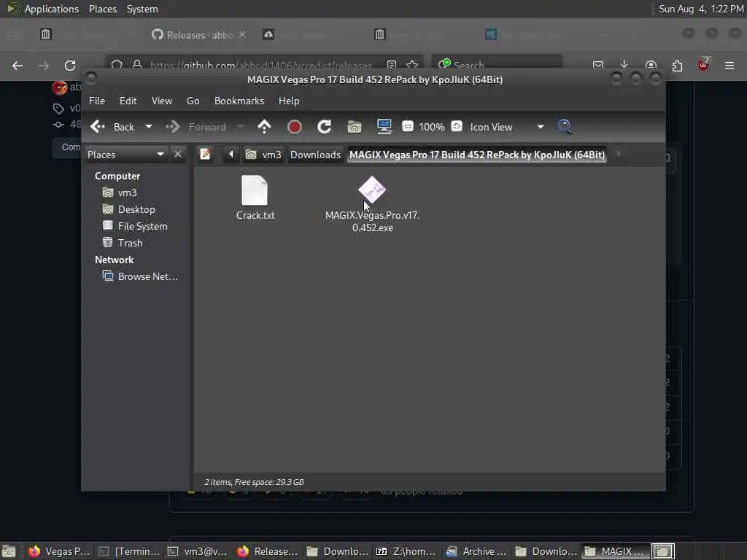Open the Back history dropdown arrow

tap(149, 127)
